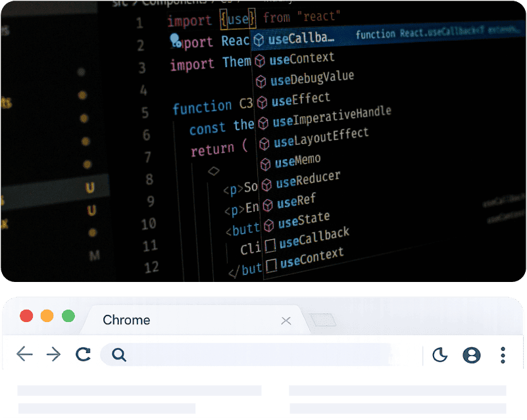Click the new tab button

click(x=322, y=320)
